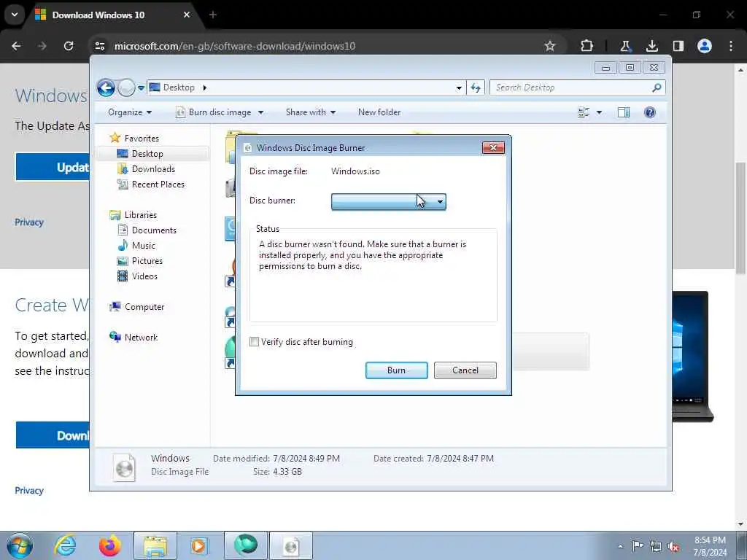Click the muted volume tray icon
The image size is (747, 560).
coord(673,546)
